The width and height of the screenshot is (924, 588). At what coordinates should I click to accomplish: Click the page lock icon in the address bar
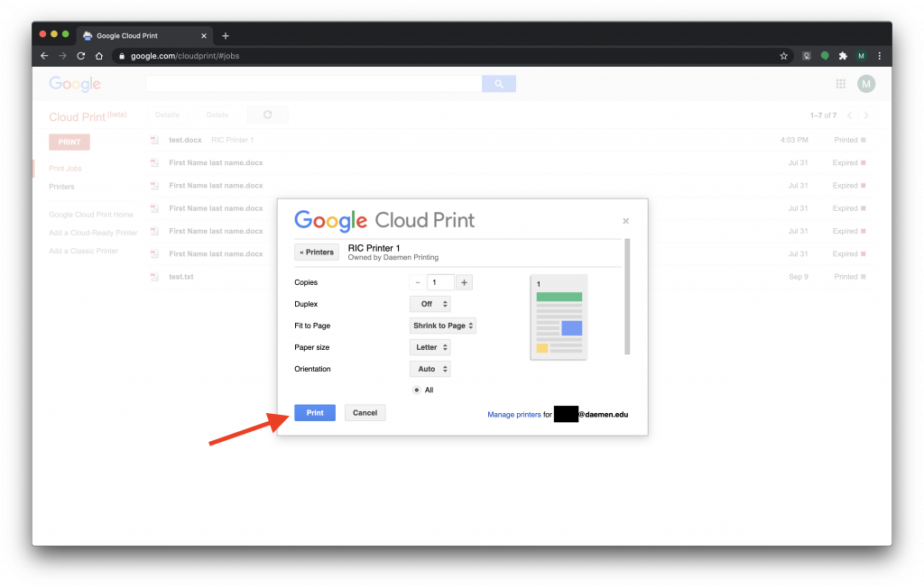pyautogui.click(x=122, y=56)
